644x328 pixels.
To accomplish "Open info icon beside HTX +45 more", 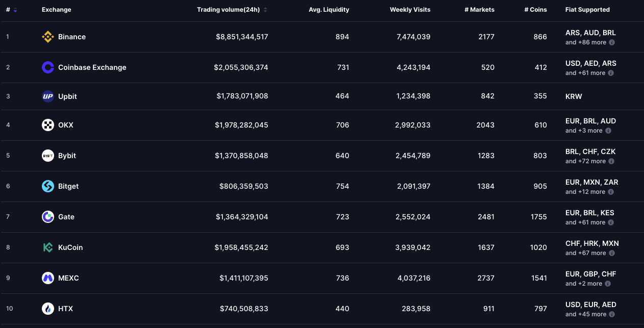I will 611,314.
